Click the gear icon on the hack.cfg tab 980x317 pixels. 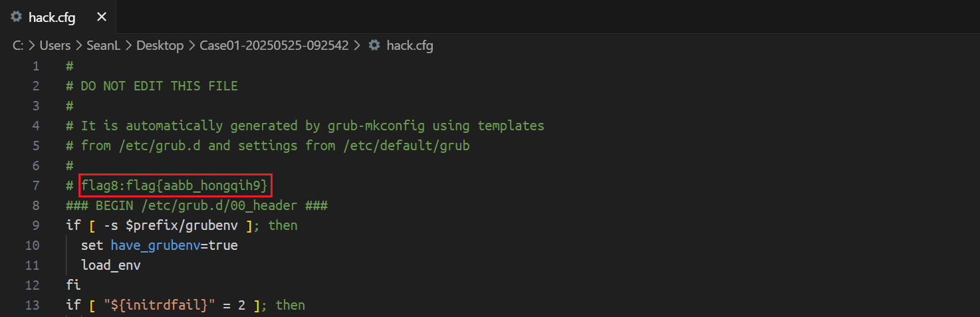point(17,17)
